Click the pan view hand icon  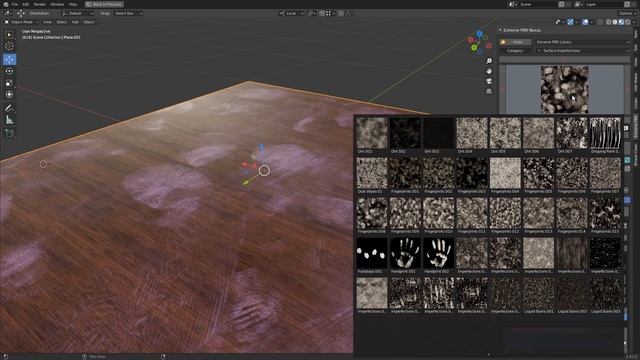tap(489, 71)
